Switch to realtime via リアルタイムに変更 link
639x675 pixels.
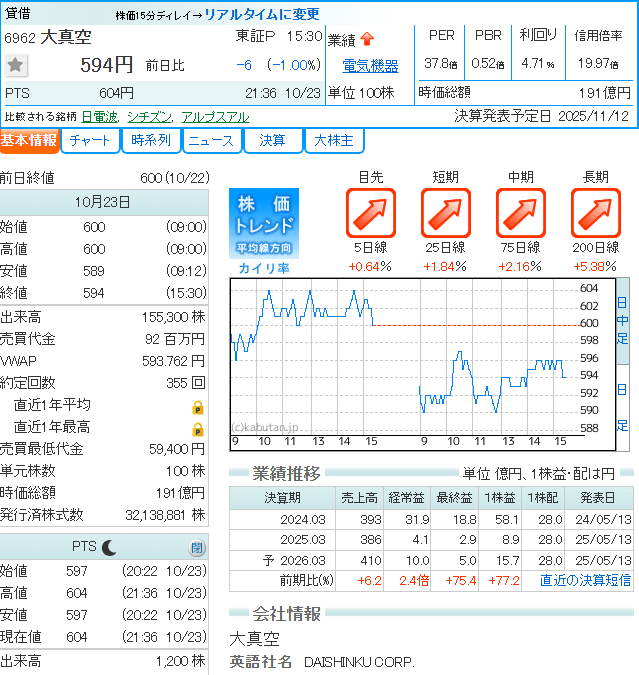(262, 14)
